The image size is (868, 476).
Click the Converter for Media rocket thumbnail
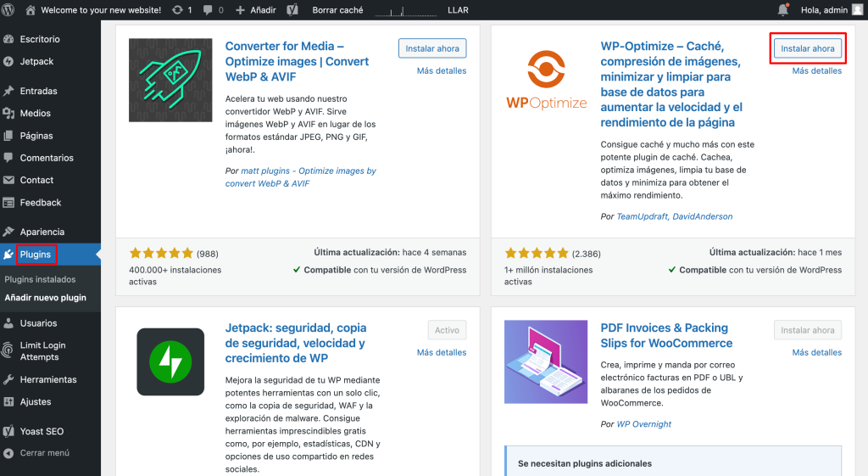click(x=170, y=81)
